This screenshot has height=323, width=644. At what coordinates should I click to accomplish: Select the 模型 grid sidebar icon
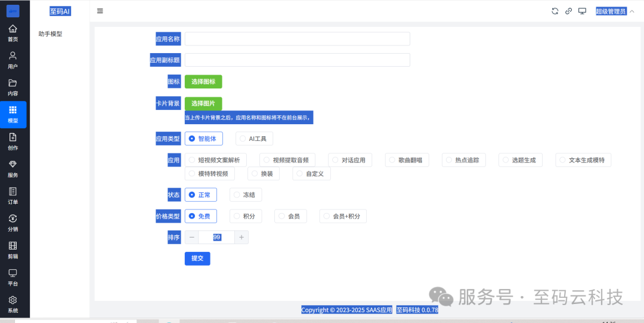click(x=13, y=115)
